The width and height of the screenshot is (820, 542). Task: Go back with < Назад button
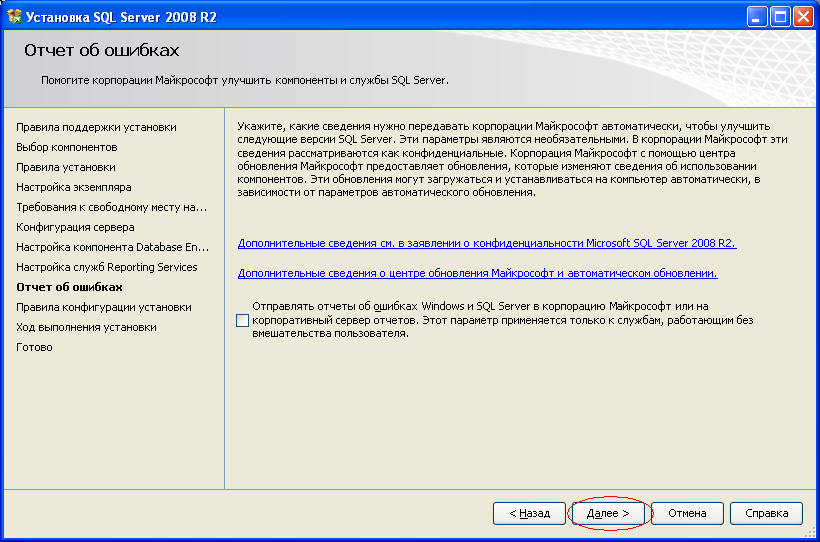tap(529, 513)
